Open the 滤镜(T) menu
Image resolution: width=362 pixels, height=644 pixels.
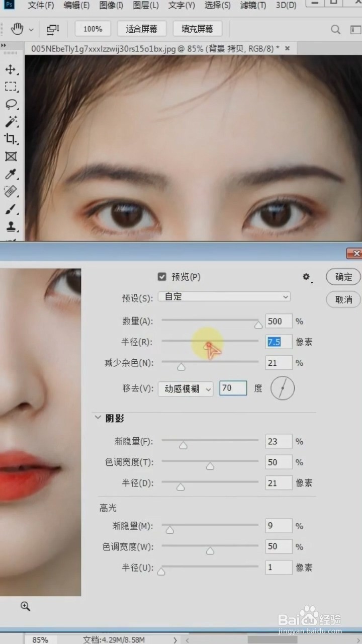pyautogui.click(x=253, y=6)
